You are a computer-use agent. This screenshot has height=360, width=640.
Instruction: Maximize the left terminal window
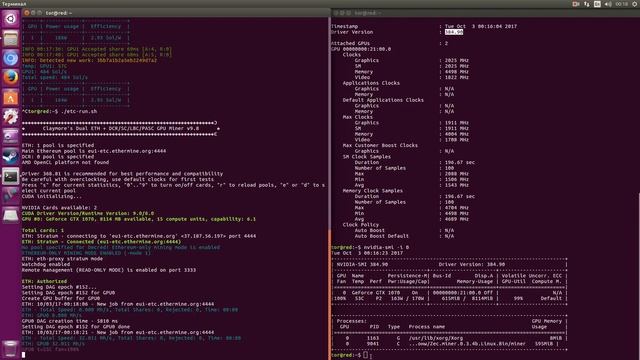click(x=40, y=13)
